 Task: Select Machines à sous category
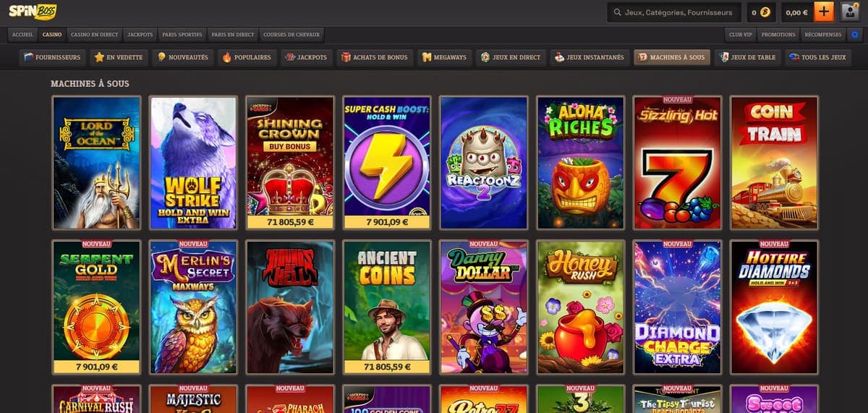[x=671, y=57]
